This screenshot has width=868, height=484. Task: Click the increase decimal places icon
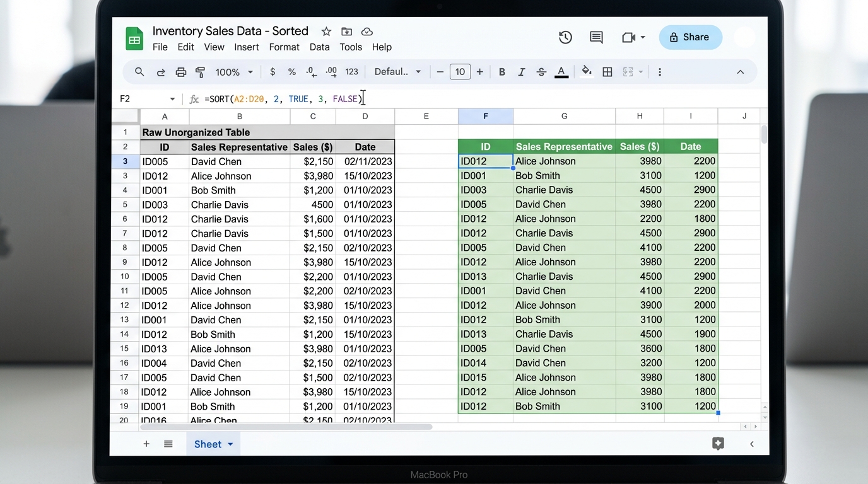(x=331, y=72)
